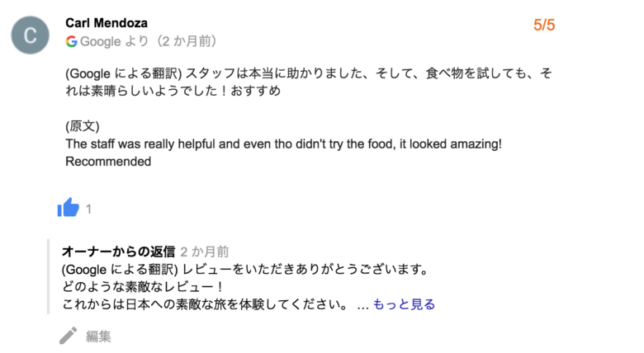Click the owner reply's first translated line

pos(245,269)
